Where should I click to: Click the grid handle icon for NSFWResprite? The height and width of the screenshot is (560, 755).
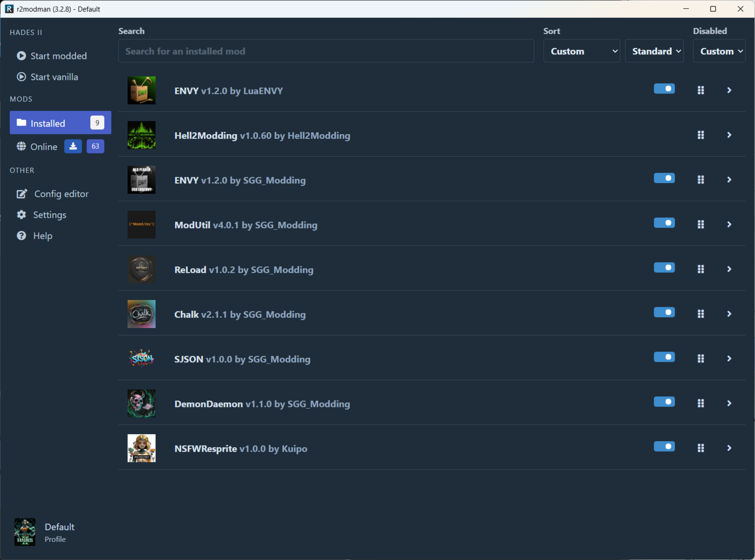click(x=701, y=448)
